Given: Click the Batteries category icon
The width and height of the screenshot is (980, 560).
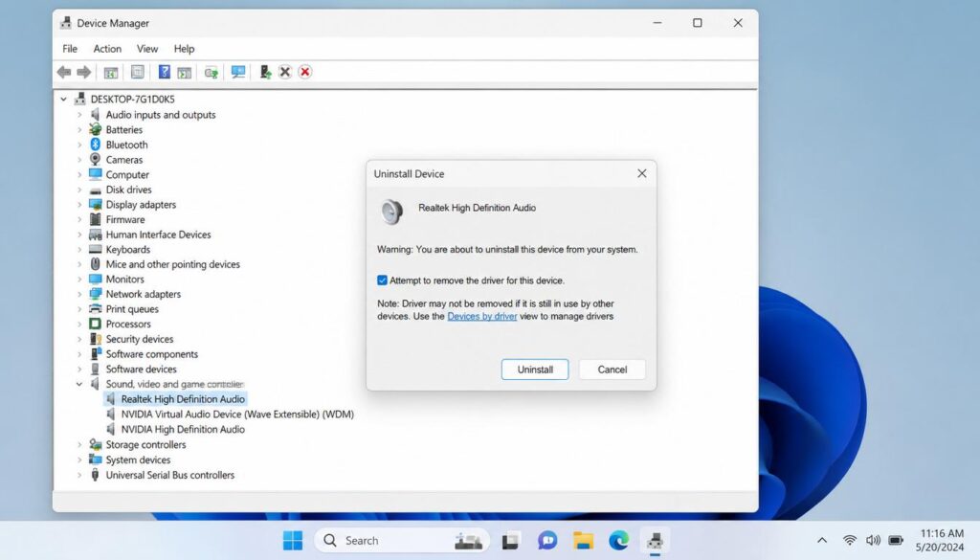Looking at the screenshot, I should [x=95, y=129].
